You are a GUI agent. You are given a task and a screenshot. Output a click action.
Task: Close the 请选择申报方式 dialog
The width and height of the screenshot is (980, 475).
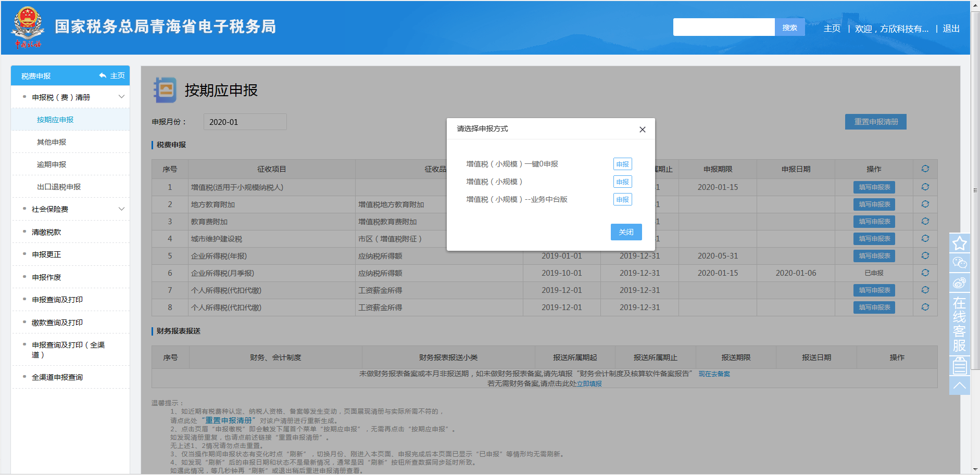(642, 129)
